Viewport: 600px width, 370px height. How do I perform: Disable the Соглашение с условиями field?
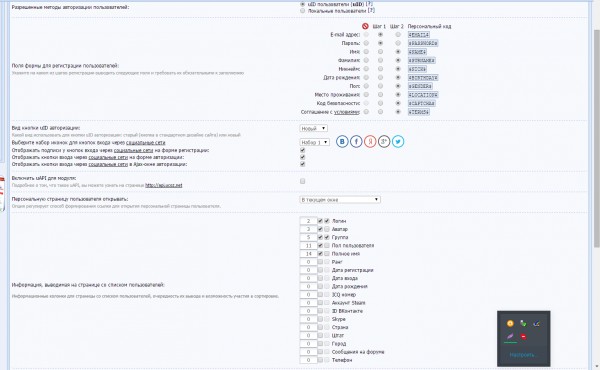[366, 112]
